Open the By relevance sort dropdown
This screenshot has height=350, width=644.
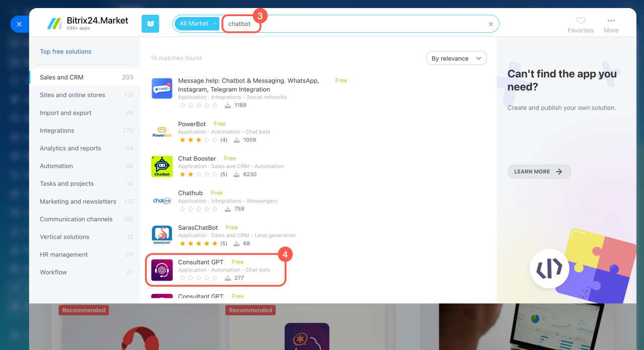coord(456,58)
